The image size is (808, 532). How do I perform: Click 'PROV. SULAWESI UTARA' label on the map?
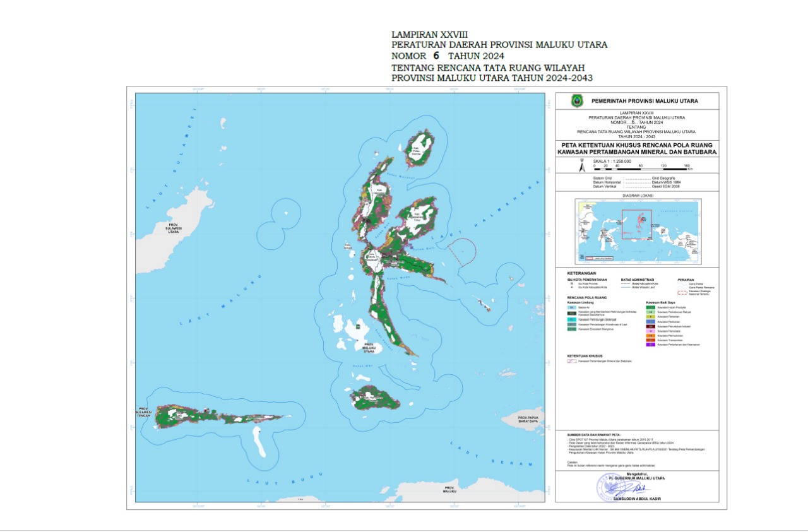174,228
